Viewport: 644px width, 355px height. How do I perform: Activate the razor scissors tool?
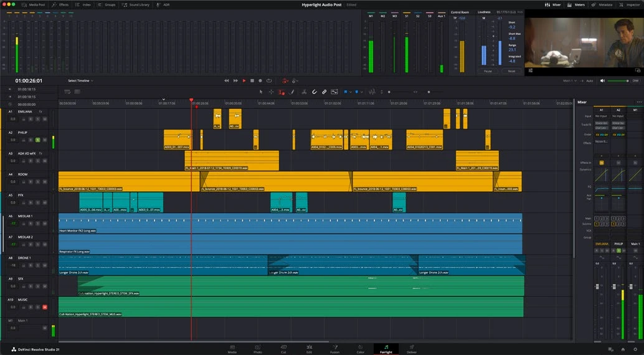point(304,92)
